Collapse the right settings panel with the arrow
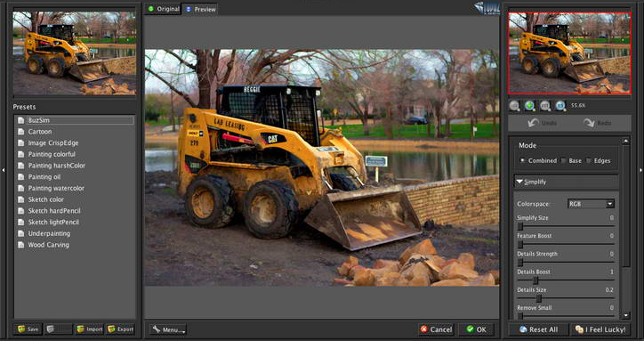 click(640, 170)
